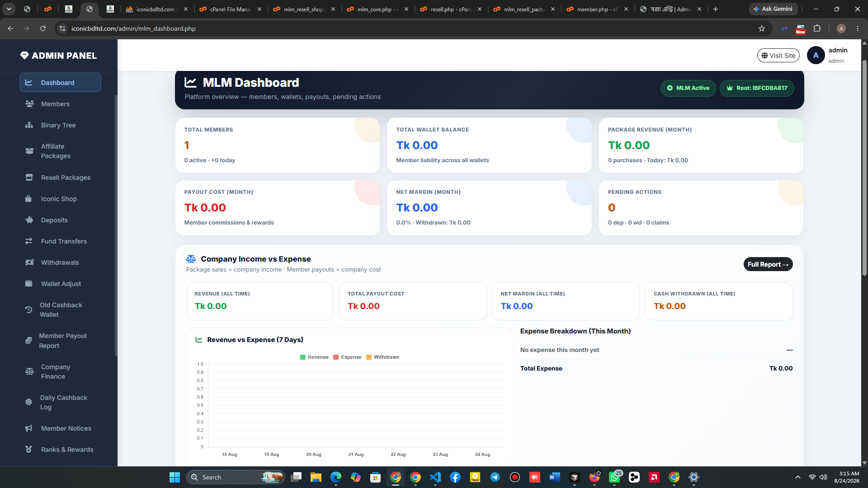Open the Extensions puzzle icon
The height and width of the screenshot is (488, 868).
click(x=817, y=28)
